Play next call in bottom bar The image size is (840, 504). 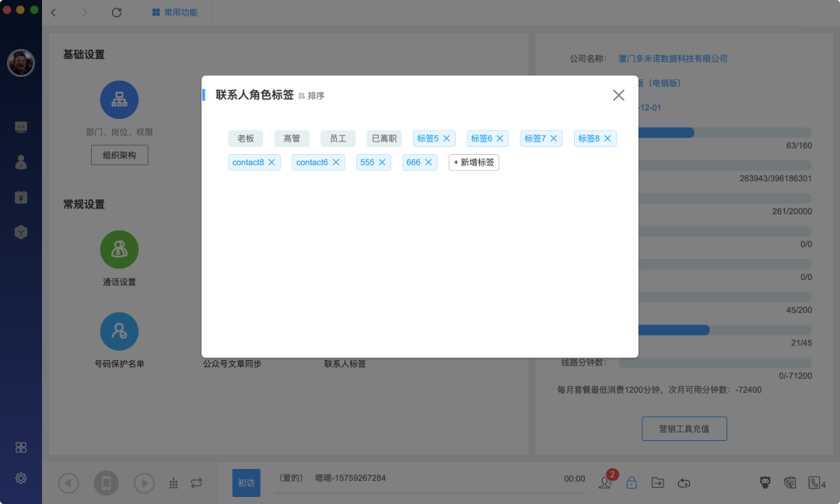[x=144, y=483]
